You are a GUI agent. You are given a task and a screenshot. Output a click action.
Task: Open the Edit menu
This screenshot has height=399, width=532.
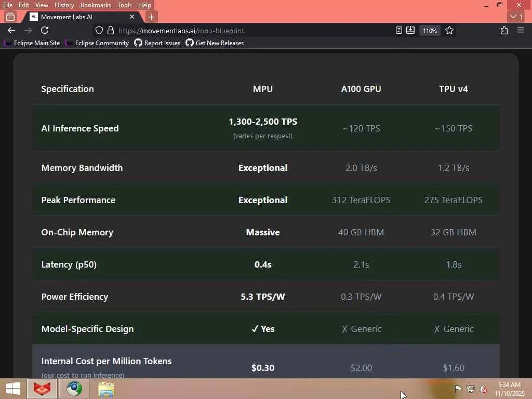pos(24,5)
